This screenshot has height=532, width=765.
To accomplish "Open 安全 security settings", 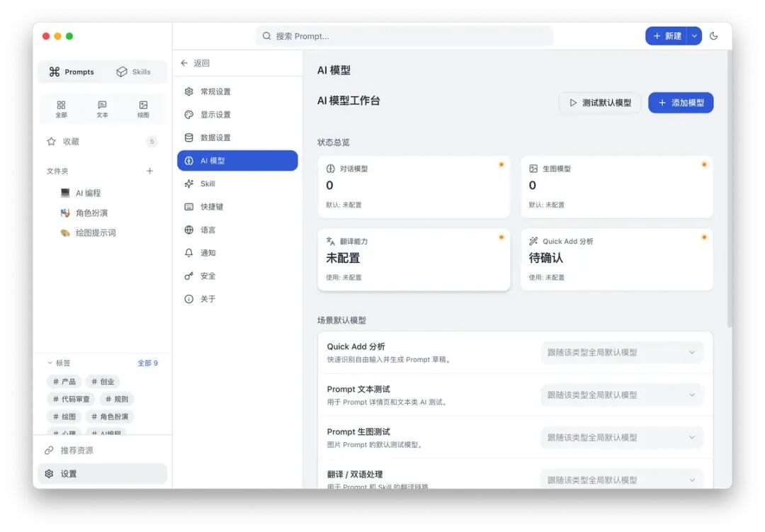I will pos(237,276).
